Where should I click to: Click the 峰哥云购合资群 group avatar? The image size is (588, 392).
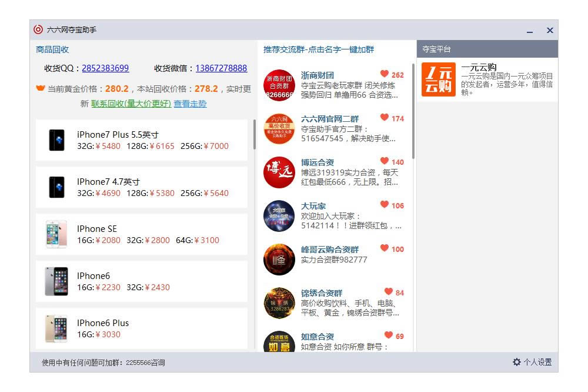point(279,260)
